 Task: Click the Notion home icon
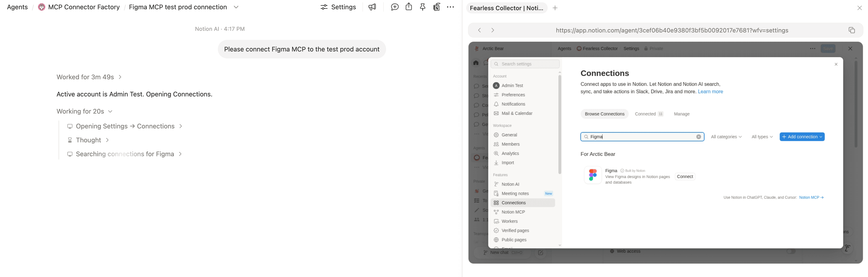click(x=476, y=63)
